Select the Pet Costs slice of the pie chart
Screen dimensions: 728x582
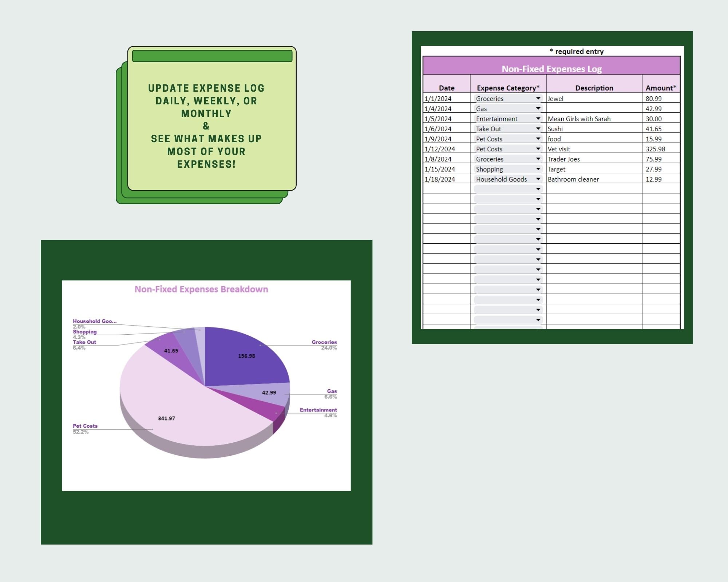166,418
